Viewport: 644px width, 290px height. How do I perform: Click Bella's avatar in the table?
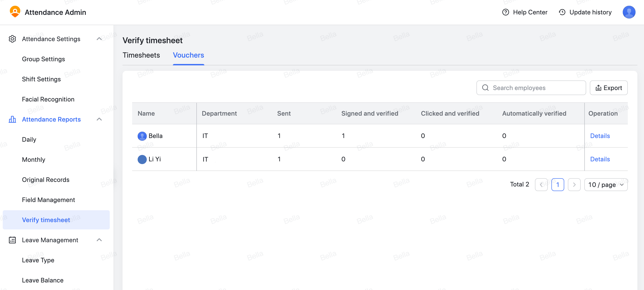pyautogui.click(x=142, y=136)
